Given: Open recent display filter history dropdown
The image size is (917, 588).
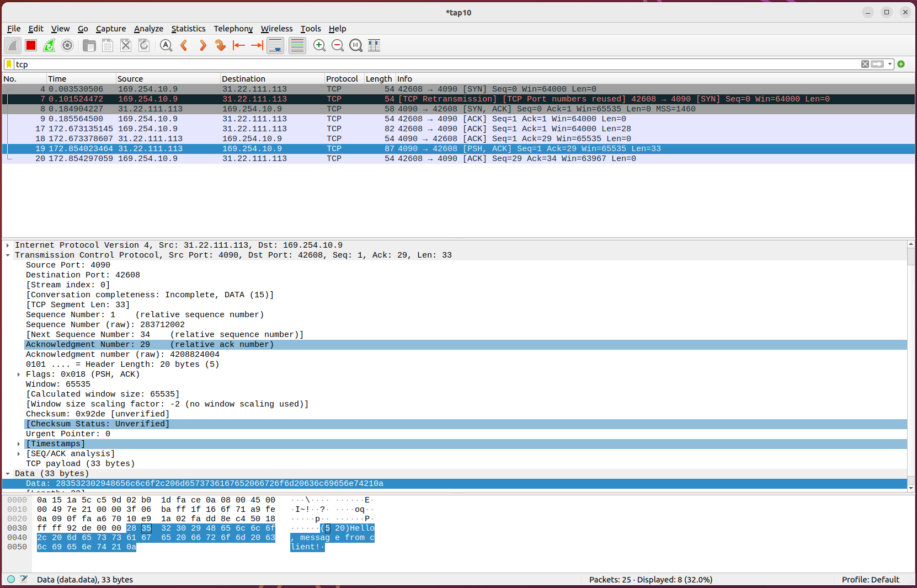Looking at the screenshot, I should coord(890,64).
